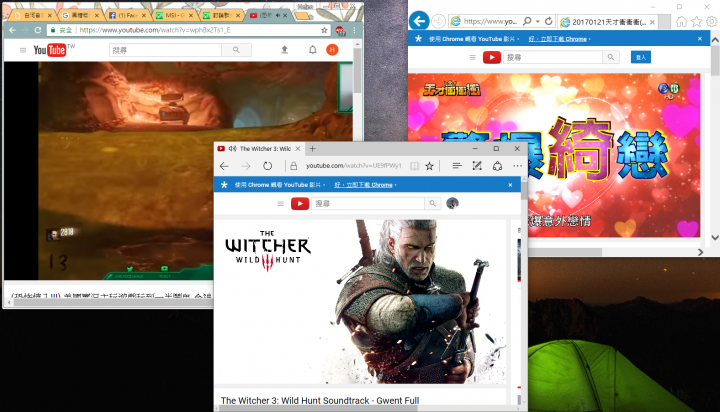Switch to the MSI tab in Chrome
This screenshot has height=412, width=720.
click(x=174, y=15)
